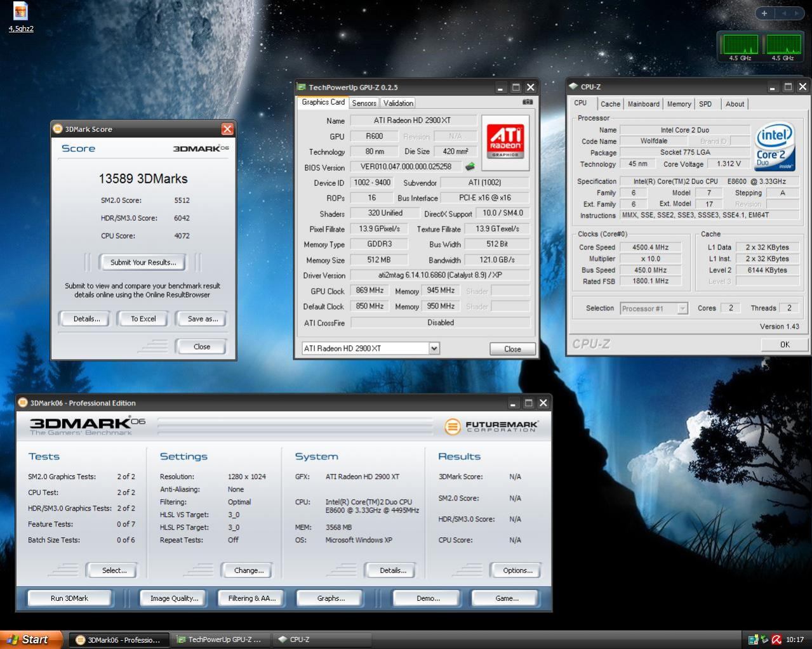
Task: Click the Level 2 cache value 6144 KBytes
Action: [x=767, y=270]
